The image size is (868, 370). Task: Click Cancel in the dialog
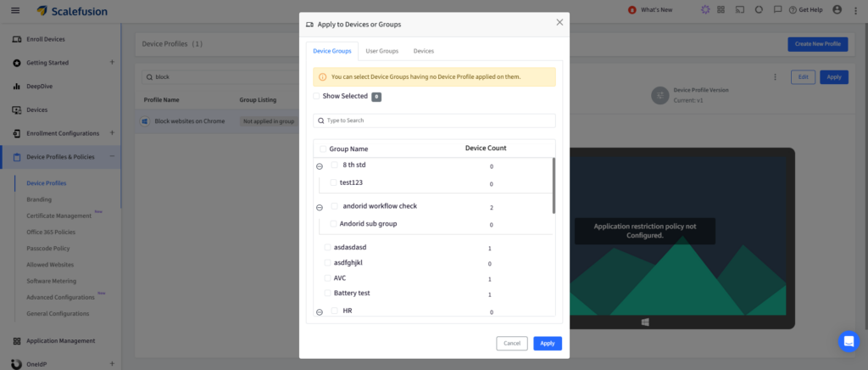[512, 344]
